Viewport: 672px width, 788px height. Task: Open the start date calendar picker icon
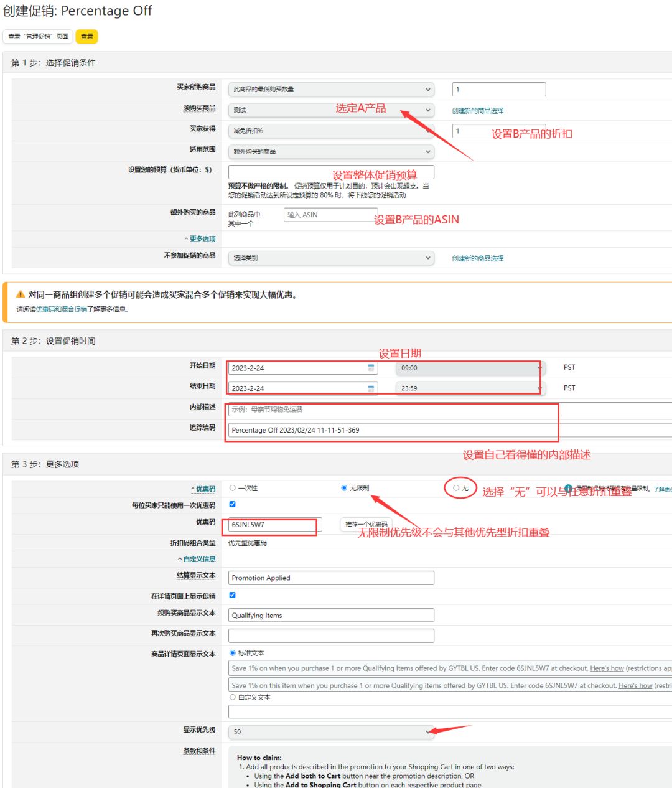371,368
